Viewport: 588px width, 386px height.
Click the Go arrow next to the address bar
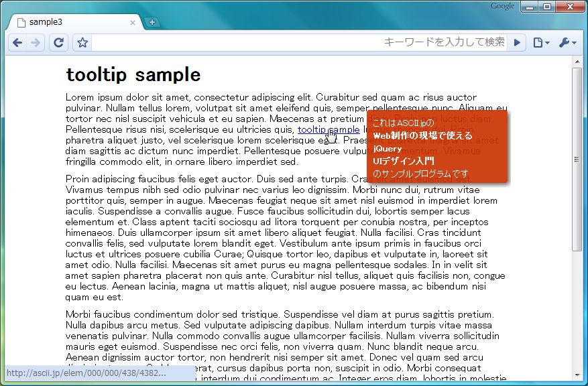click(517, 43)
